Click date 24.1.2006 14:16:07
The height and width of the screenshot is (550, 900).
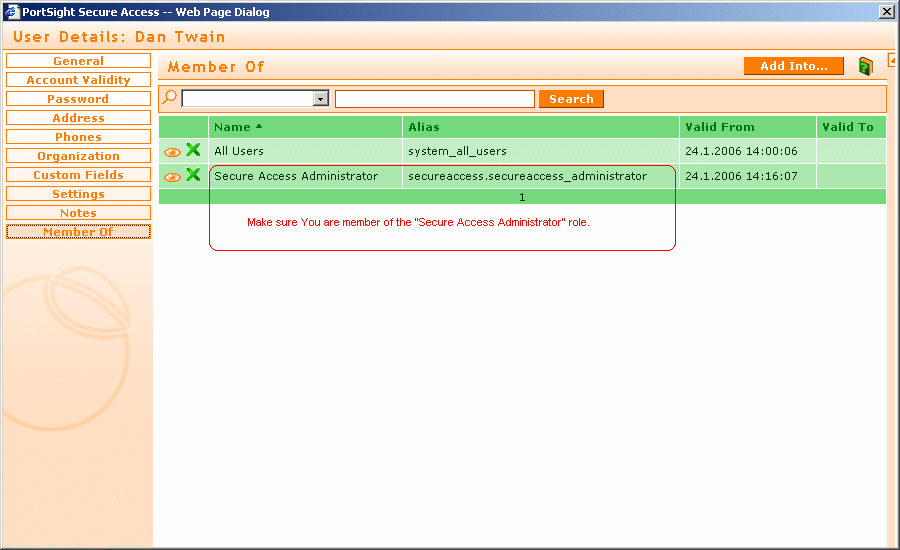(741, 176)
